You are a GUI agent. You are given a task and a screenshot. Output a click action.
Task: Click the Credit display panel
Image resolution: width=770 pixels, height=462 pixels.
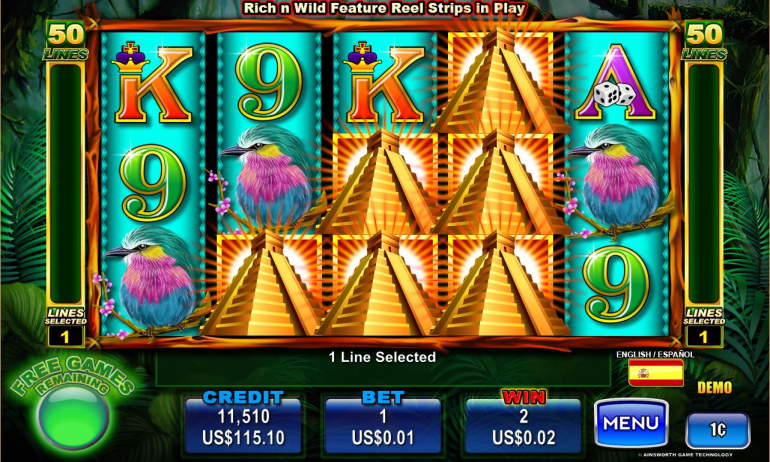tap(243, 425)
